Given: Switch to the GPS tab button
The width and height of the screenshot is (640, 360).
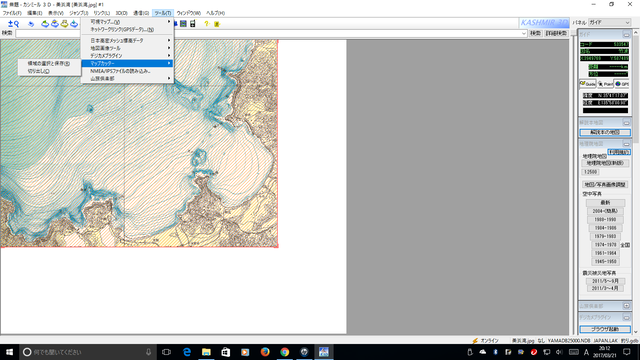Looking at the screenshot, I should tap(622, 84).
